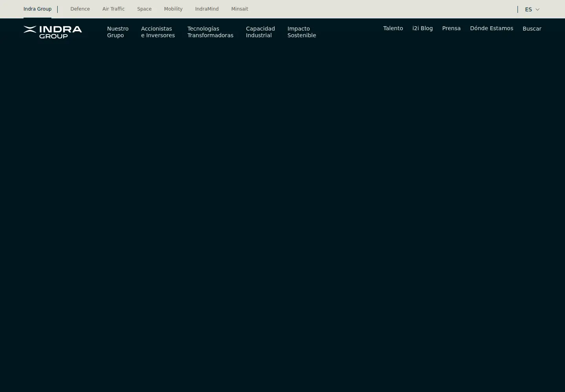The width and height of the screenshot is (565, 392).
Task: Go to the Air Traffic site
Action: 113,9
